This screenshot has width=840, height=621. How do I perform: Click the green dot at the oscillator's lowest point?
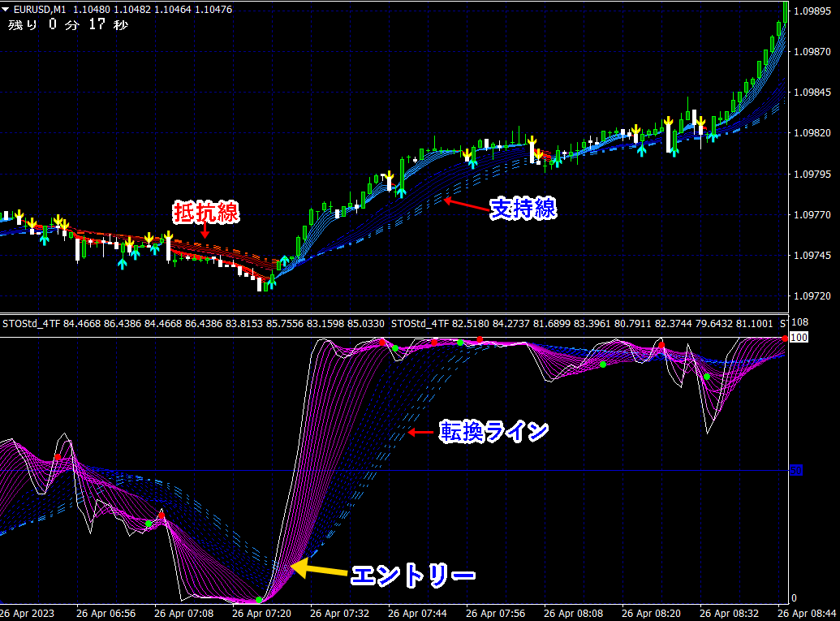click(259, 600)
